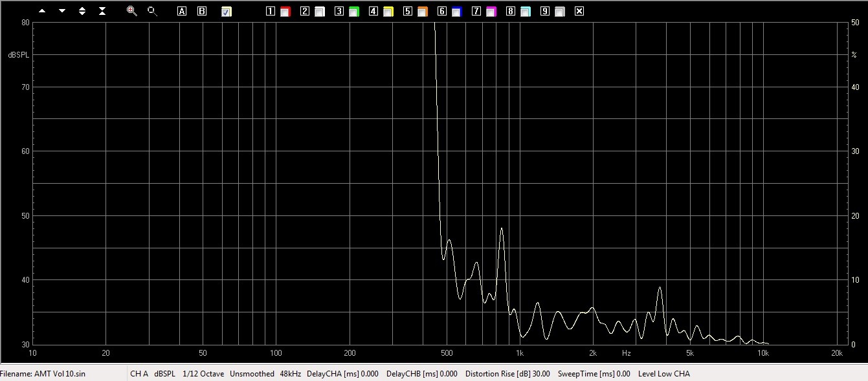Viewport: 868px width, 381px height.
Task: Click the compress vertical scale arrows icon
Action: click(102, 11)
